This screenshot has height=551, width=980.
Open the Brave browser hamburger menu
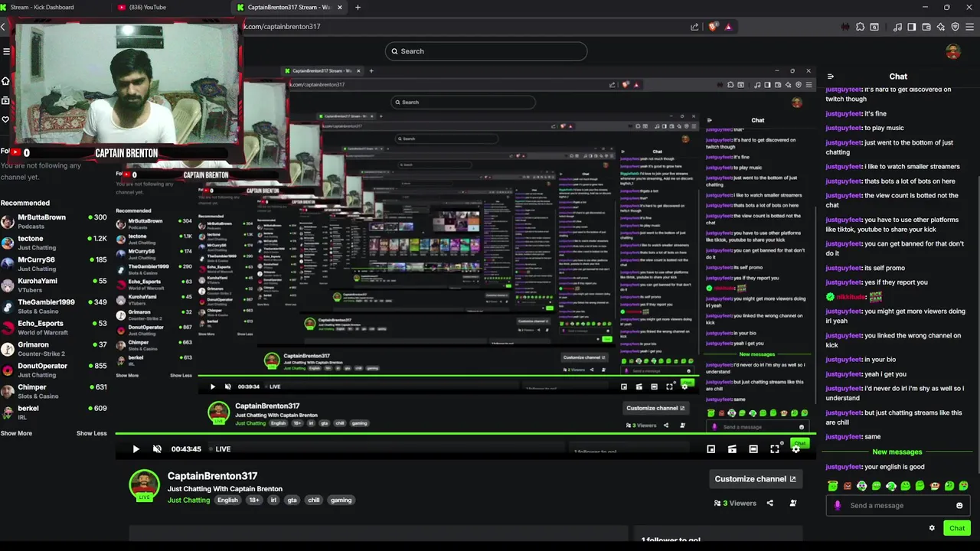point(970,27)
